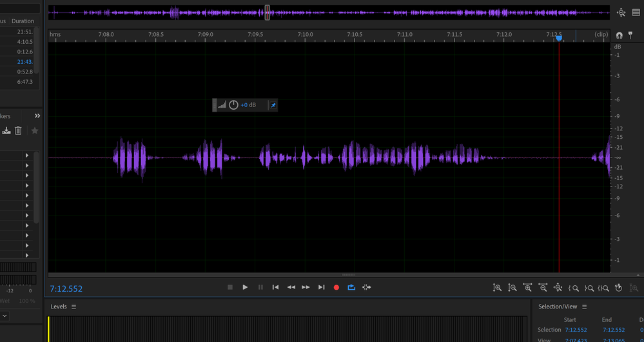
Task: Rewind the audio
Action: [x=291, y=287]
